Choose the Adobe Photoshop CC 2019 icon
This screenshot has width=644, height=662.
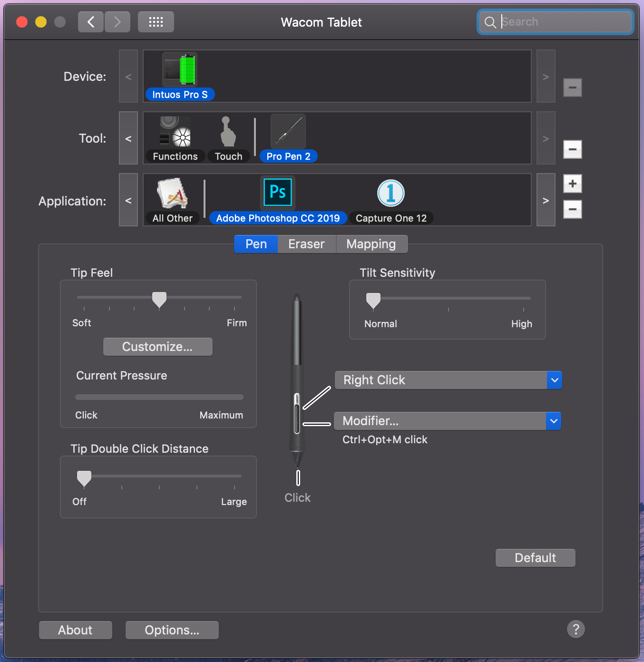[x=278, y=193]
